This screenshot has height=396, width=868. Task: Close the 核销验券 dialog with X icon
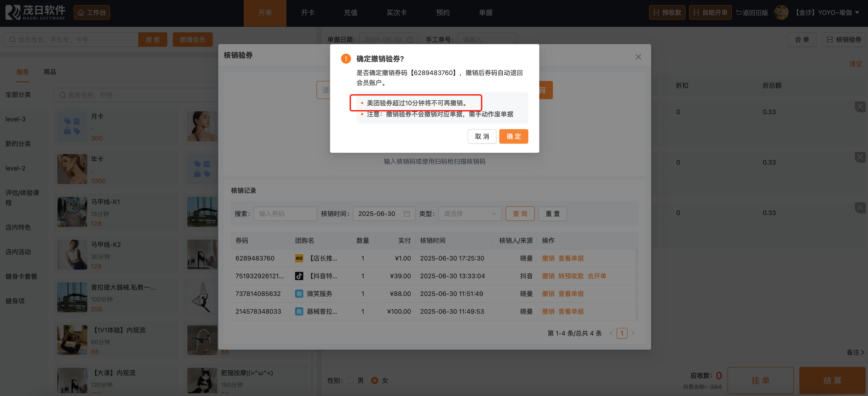click(638, 57)
